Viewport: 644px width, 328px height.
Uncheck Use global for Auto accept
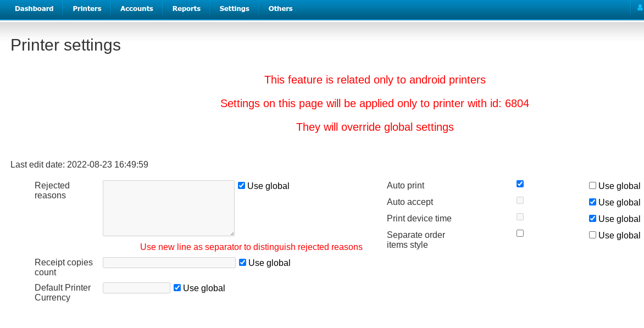tap(592, 202)
